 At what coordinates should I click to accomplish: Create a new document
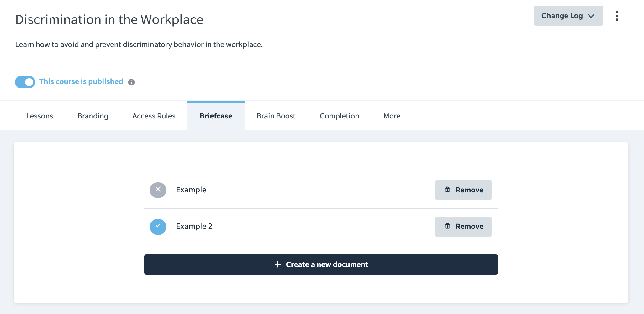point(321,264)
